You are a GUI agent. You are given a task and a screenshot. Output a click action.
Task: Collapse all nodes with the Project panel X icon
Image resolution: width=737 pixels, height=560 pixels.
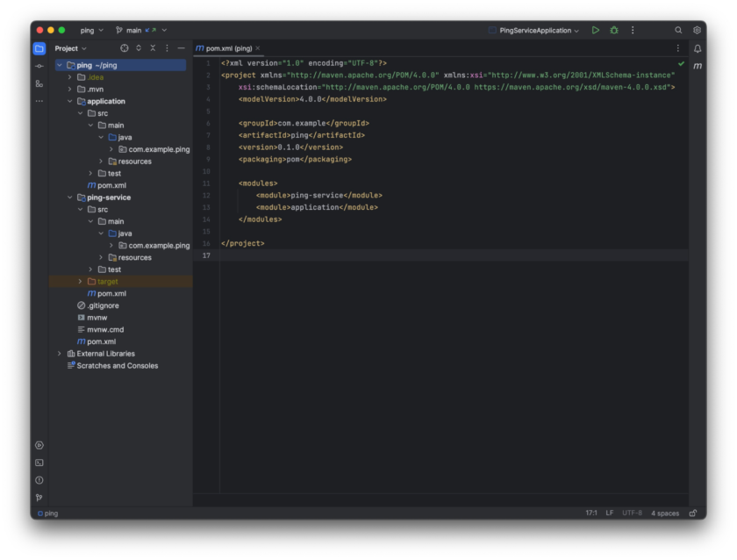pyautogui.click(x=154, y=48)
